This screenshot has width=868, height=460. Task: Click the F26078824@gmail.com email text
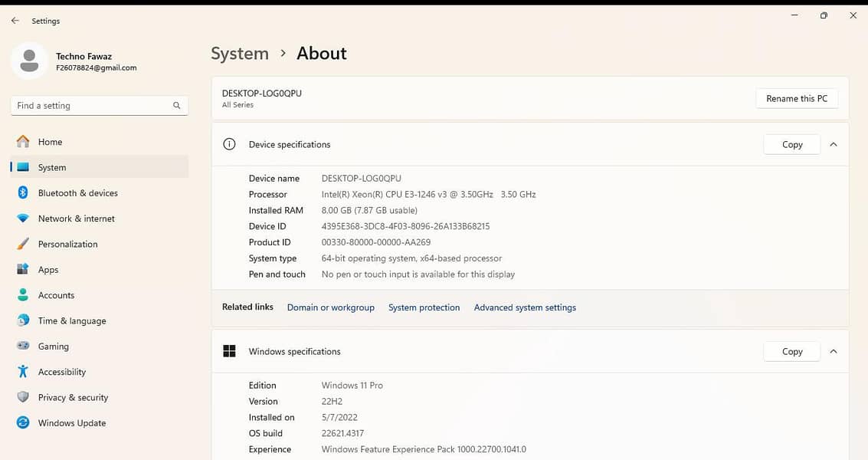tap(97, 67)
